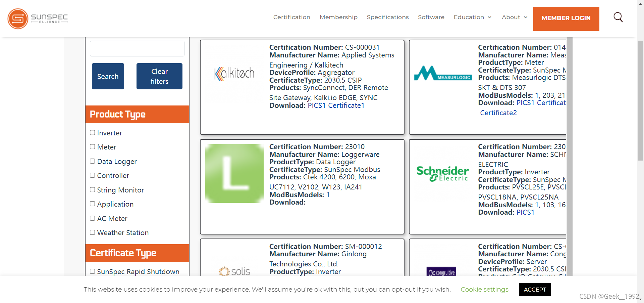Click the Kalkitech logo thumbnail
Viewport: 644px width, 303px height.
click(x=234, y=73)
